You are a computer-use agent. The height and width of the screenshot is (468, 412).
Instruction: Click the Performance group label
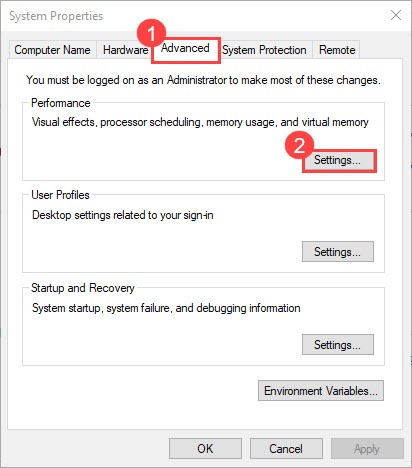(61, 103)
